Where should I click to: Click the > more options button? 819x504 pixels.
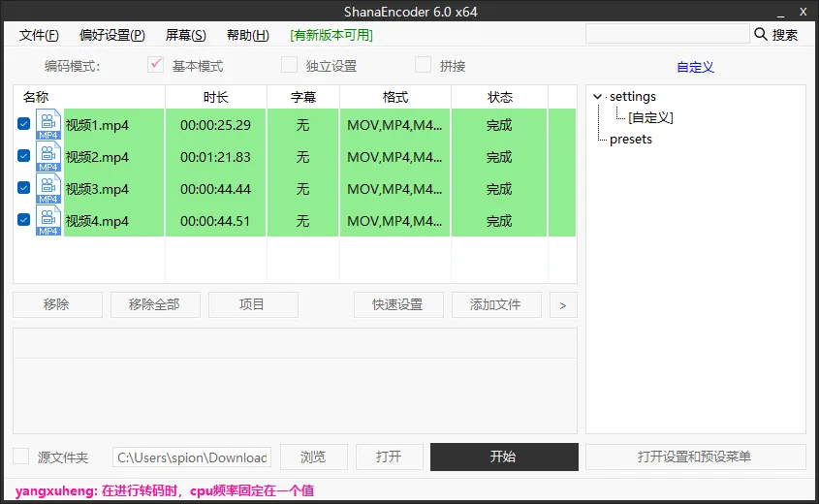pos(563,305)
